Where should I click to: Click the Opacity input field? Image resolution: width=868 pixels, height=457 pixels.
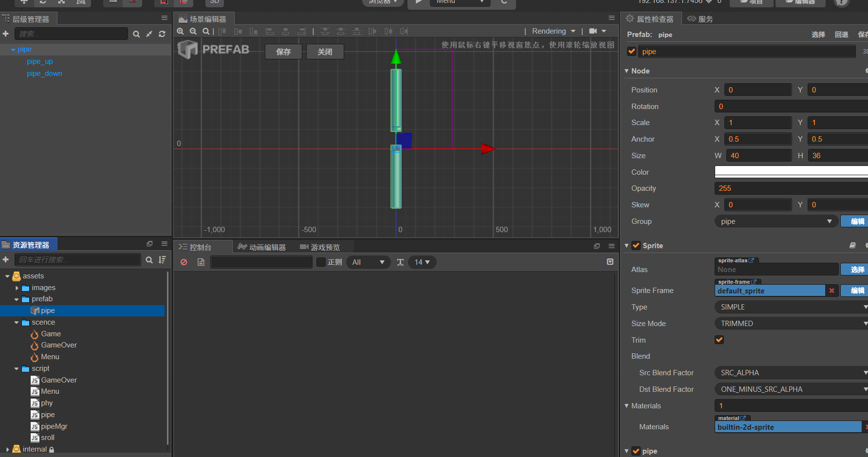(x=791, y=188)
